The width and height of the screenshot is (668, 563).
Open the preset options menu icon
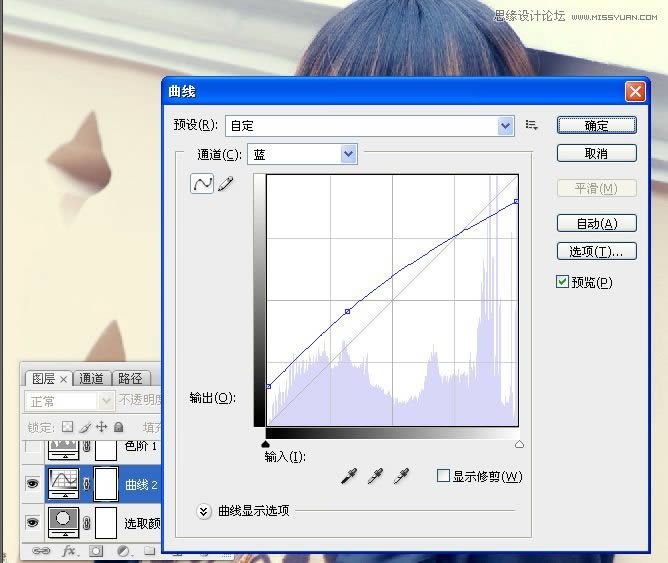coord(532,125)
